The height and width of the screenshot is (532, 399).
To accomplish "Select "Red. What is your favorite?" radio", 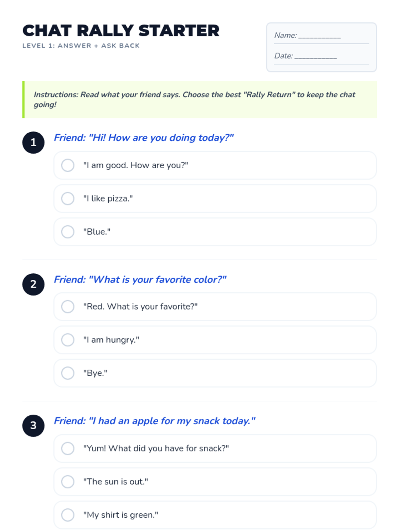I will (x=67, y=307).
